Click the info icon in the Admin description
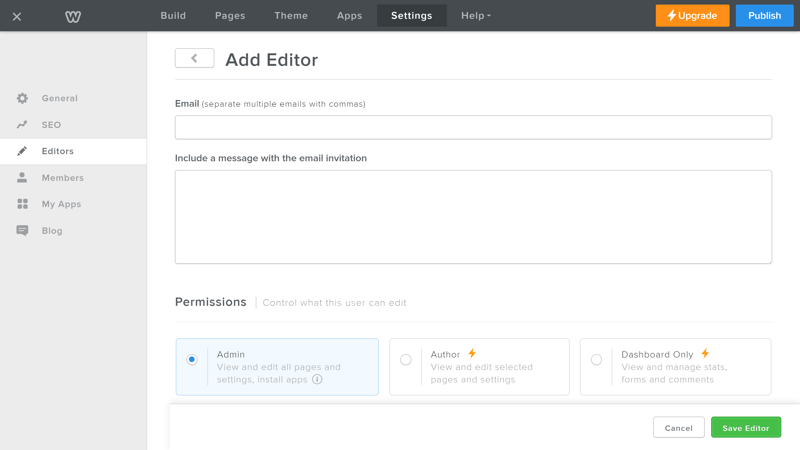The image size is (800, 450). click(317, 379)
